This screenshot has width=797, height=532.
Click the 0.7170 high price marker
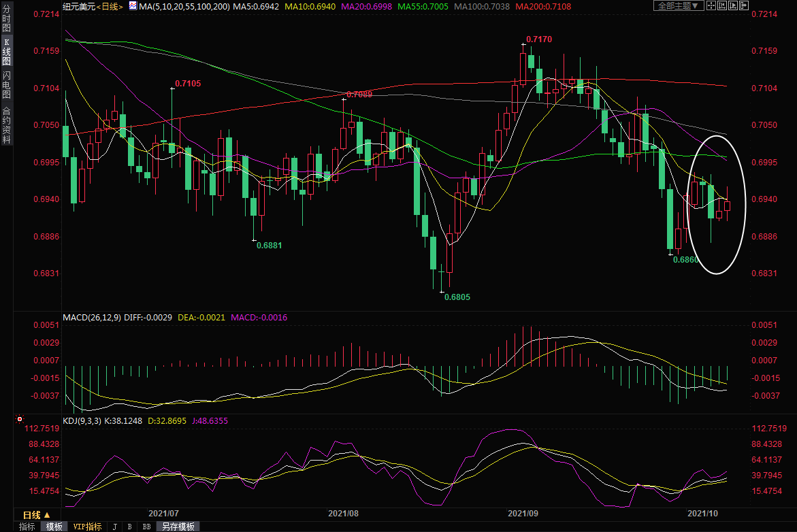(538, 39)
